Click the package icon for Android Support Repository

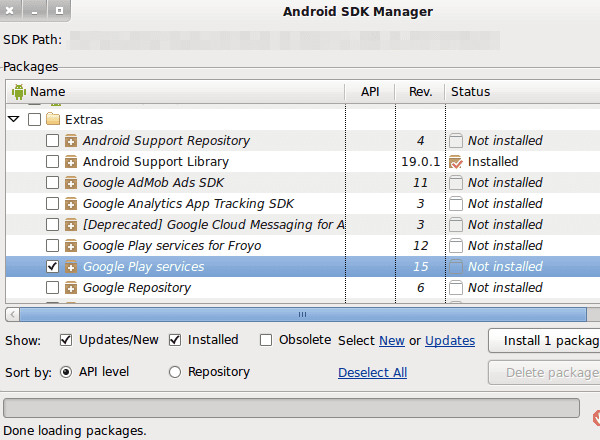71,141
